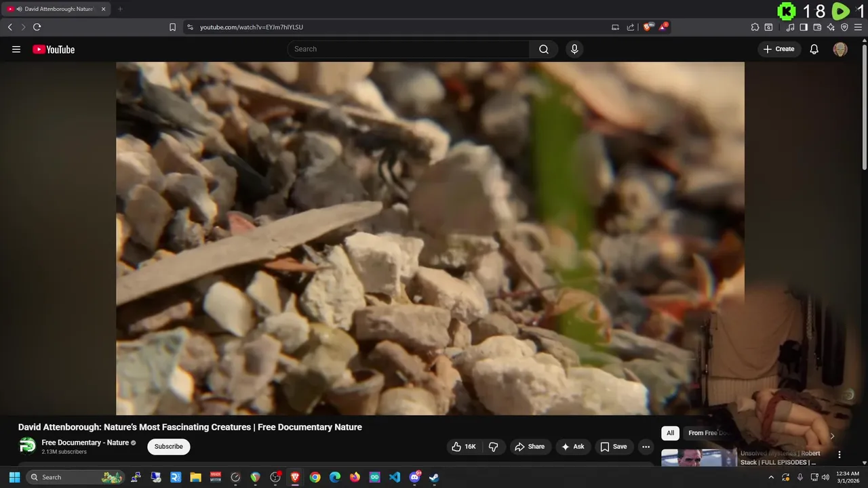Click the Share button under the video
Viewport: 868px width, 488px height.
click(530, 447)
